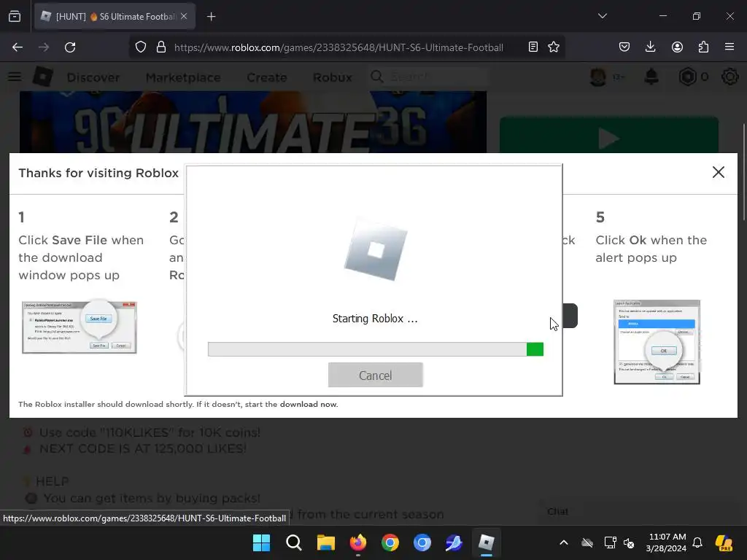
Task: Open the Roblox app in the taskbar
Action: 487,542
